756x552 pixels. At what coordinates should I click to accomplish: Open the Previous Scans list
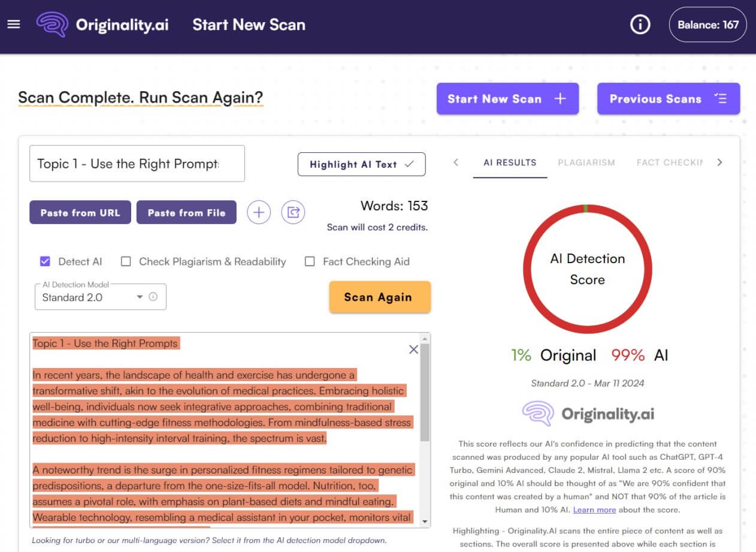pyautogui.click(x=668, y=99)
